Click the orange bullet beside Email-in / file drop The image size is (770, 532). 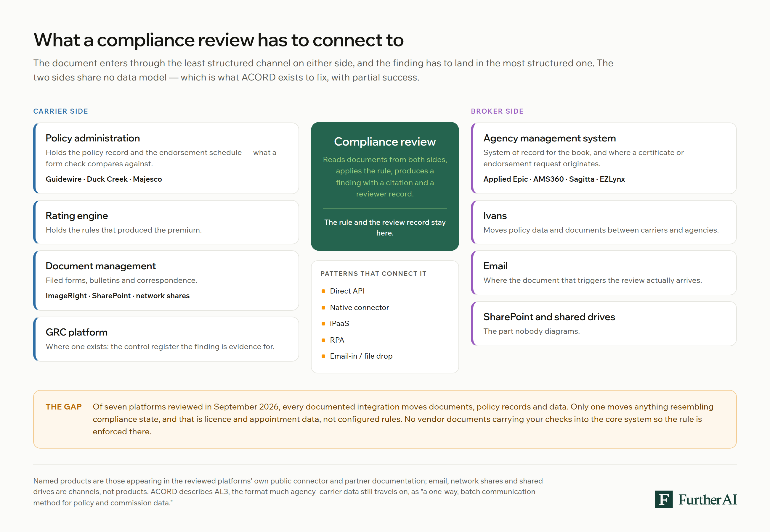pyautogui.click(x=323, y=356)
